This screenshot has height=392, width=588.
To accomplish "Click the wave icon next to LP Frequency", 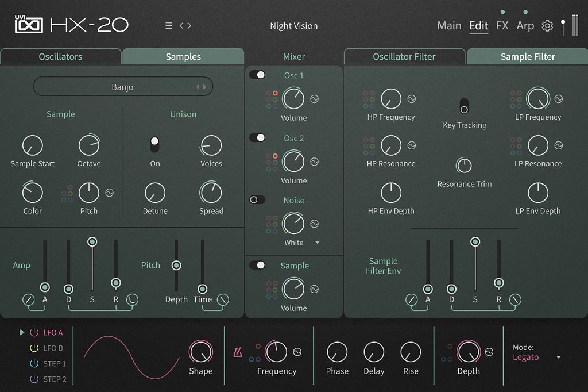I will pos(558,99).
